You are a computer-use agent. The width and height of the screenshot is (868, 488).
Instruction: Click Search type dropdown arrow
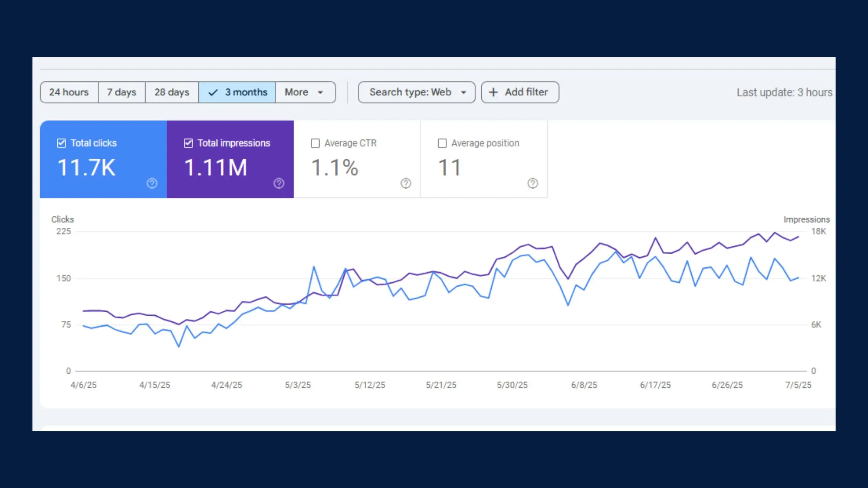[463, 93]
